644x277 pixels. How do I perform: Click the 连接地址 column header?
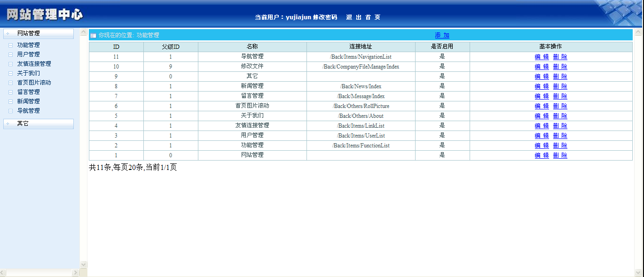click(361, 47)
